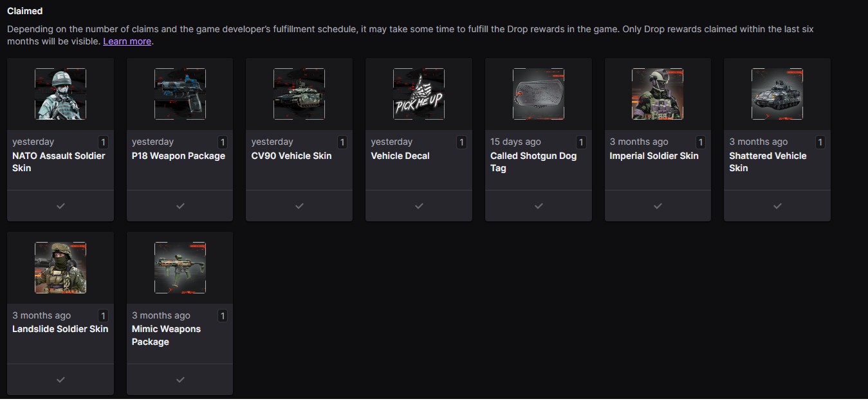This screenshot has width=868, height=417.
Task: Click the Landslide Soldier Skin title text
Action: (x=60, y=329)
